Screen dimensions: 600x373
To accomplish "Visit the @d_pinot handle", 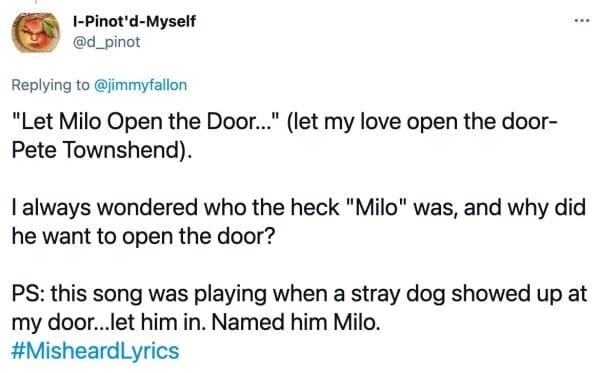I will coord(106,42).
